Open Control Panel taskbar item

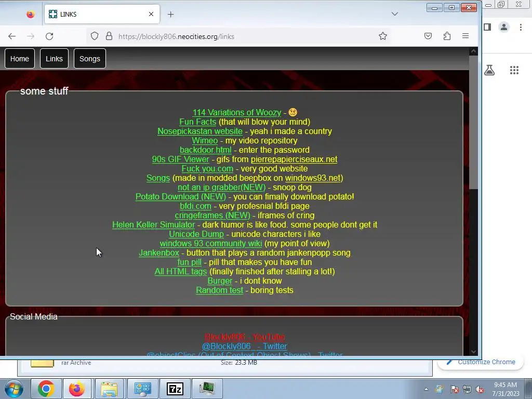pos(142,389)
